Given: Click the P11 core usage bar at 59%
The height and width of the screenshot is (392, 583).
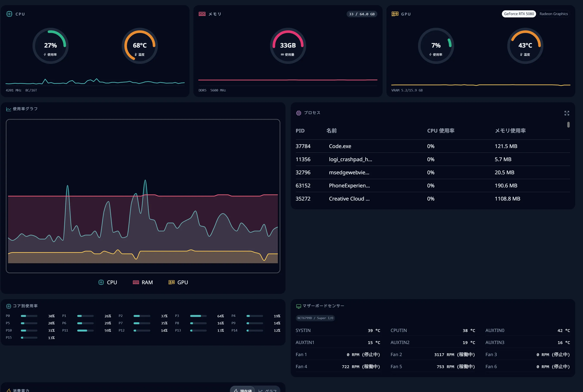Looking at the screenshot, I should pyautogui.click(x=85, y=330).
